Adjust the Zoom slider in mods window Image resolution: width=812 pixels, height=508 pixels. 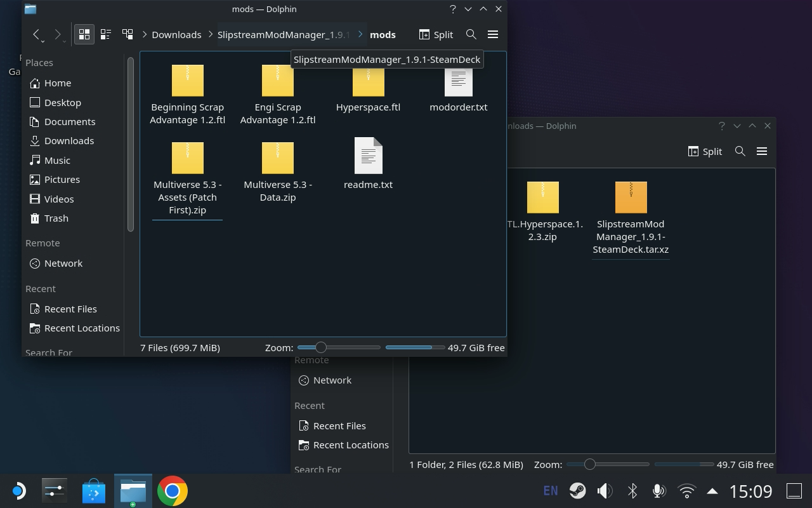click(338, 347)
